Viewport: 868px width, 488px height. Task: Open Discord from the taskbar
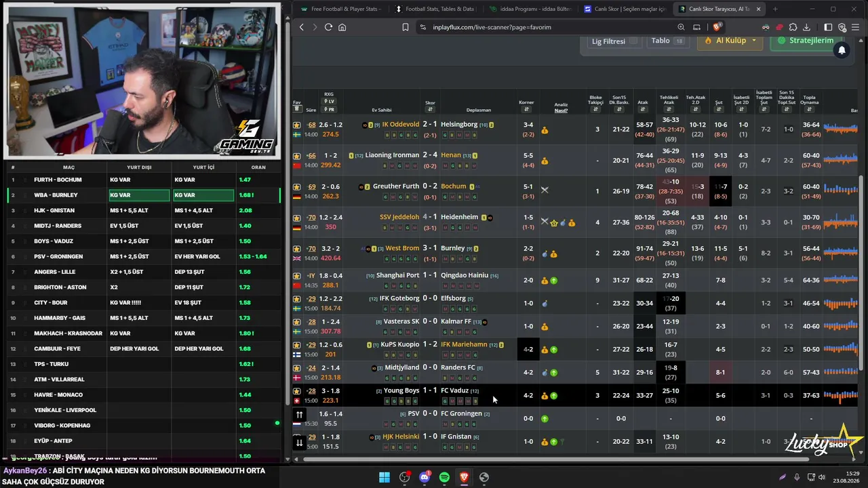pyautogui.click(x=425, y=477)
